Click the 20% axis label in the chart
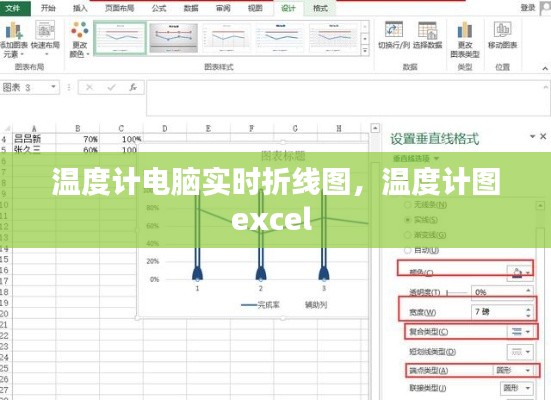Viewport: 551px width, 400px height. pyautogui.click(x=153, y=261)
